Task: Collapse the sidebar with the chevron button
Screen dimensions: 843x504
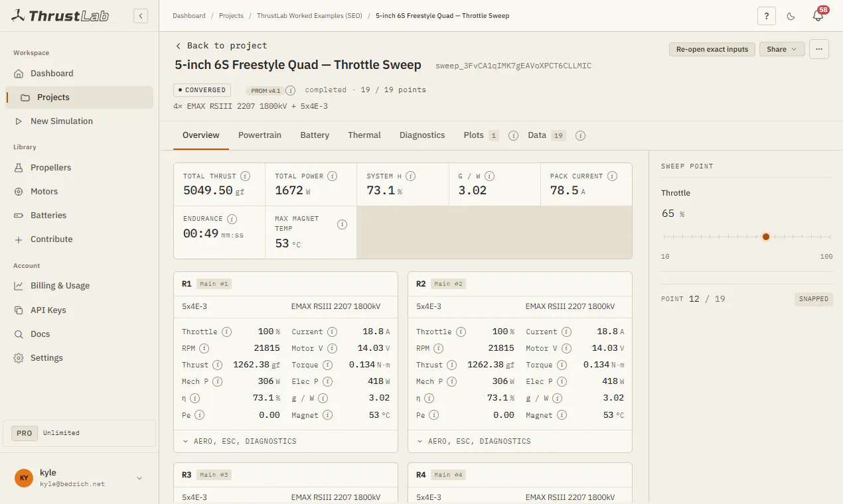Action: pos(141,16)
